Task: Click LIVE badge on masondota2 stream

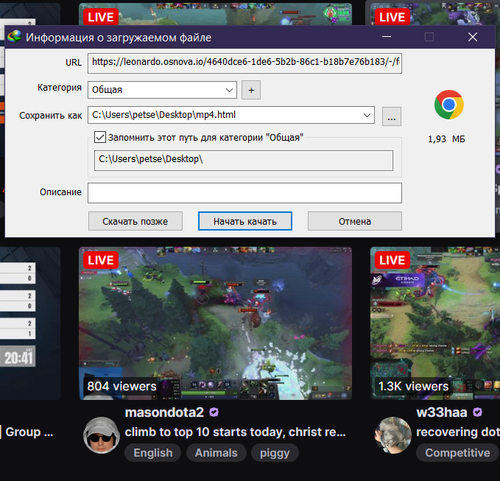Action: (101, 260)
